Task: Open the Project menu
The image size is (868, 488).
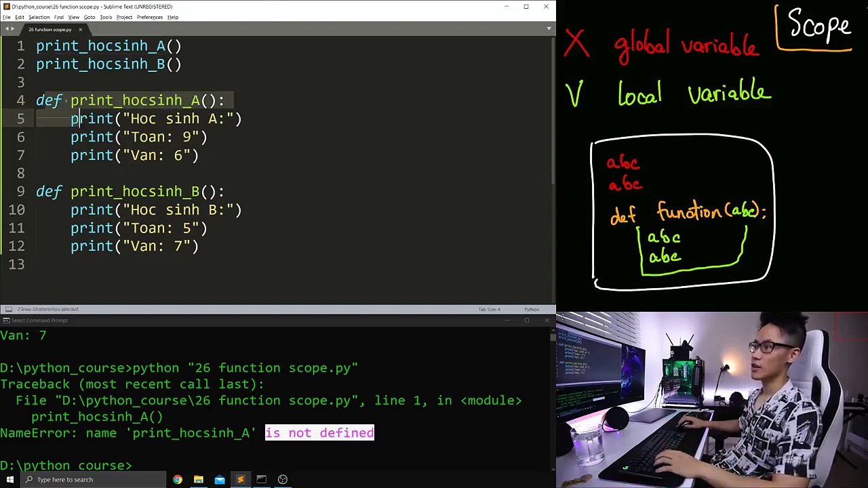Action: (124, 17)
